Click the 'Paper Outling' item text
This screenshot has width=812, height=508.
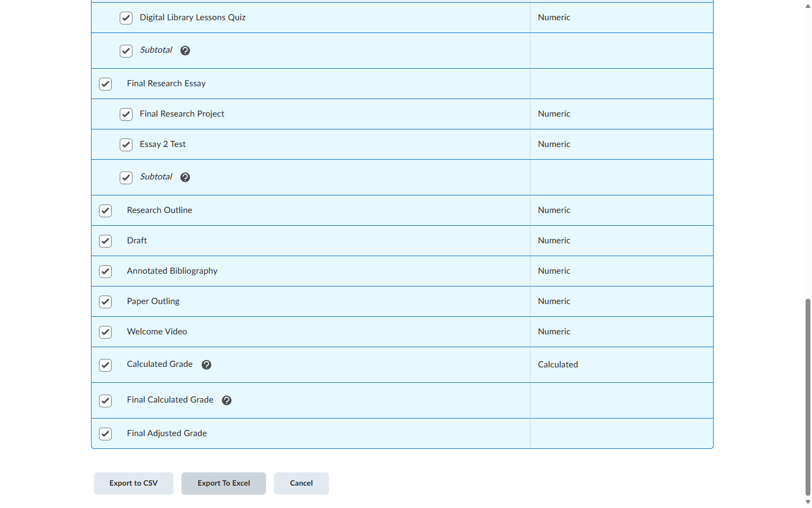(x=153, y=301)
